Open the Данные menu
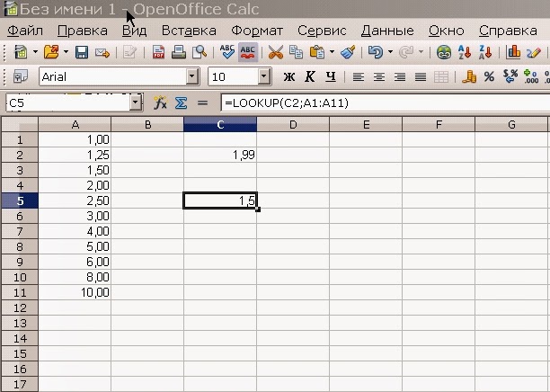 pyautogui.click(x=387, y=31)
